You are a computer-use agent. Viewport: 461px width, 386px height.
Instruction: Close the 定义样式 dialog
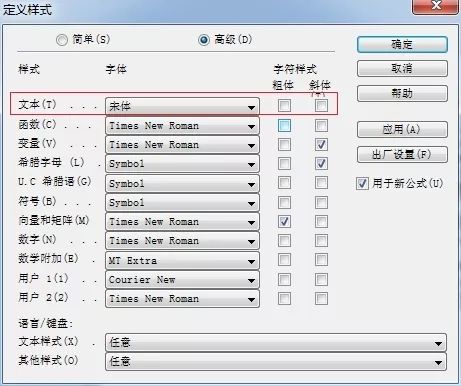tap(435, 6)
